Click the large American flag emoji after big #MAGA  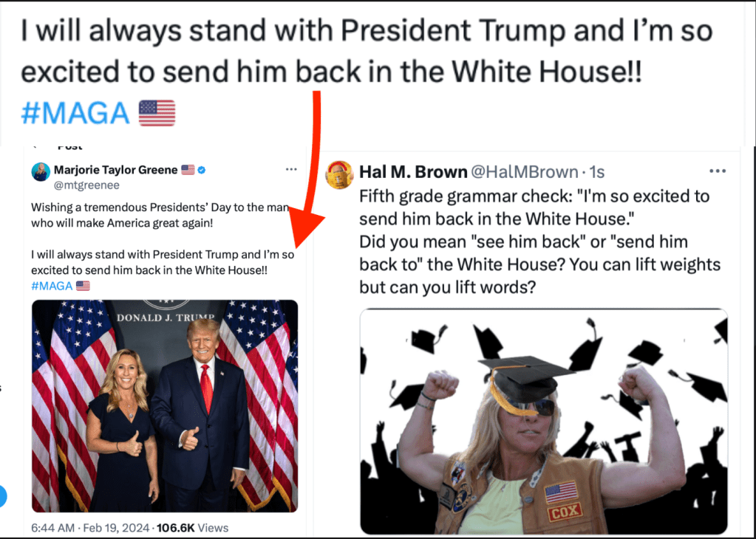pyautogui.click(x=157, y=113)
